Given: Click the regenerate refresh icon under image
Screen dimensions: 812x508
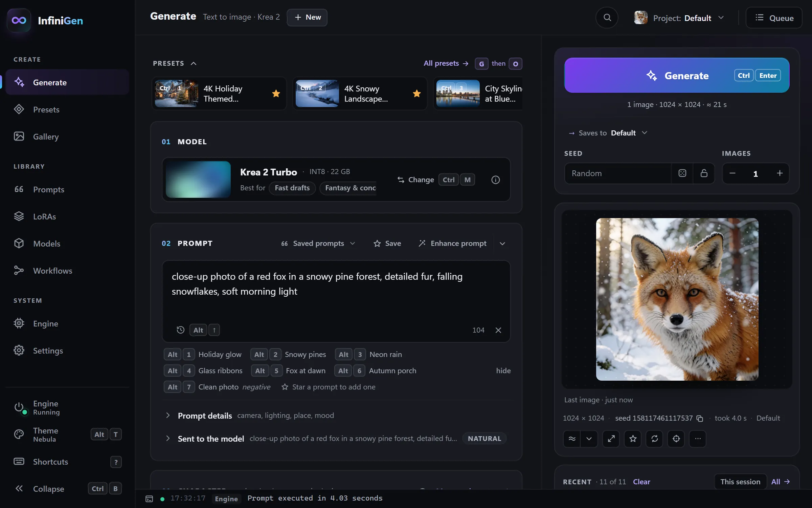Looking at the screenshot, I should [x=654, y=439].
